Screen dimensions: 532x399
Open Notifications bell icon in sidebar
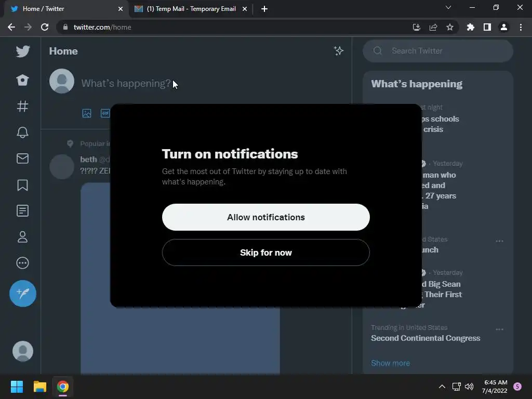click(22, 132)
